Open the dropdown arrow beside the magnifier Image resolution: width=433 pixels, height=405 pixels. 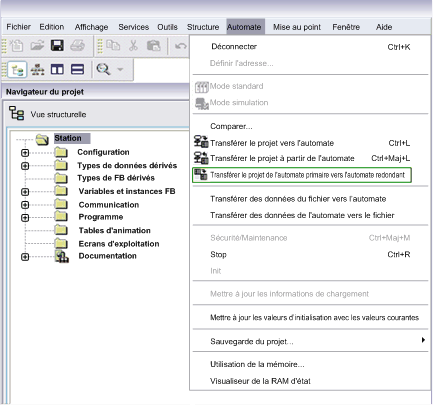point(120,70)
